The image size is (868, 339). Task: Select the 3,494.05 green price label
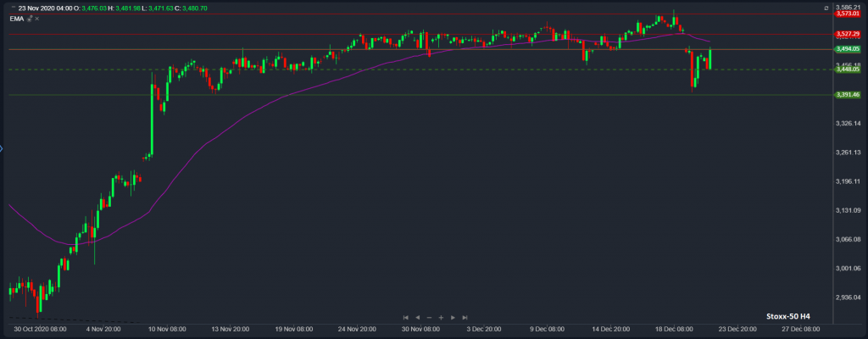[x=847, y=49]
